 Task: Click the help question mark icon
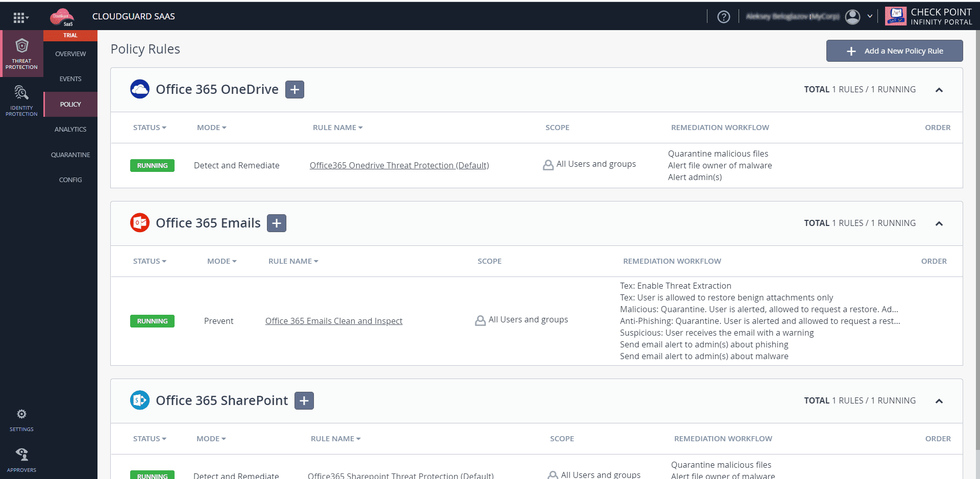point(723,17)
